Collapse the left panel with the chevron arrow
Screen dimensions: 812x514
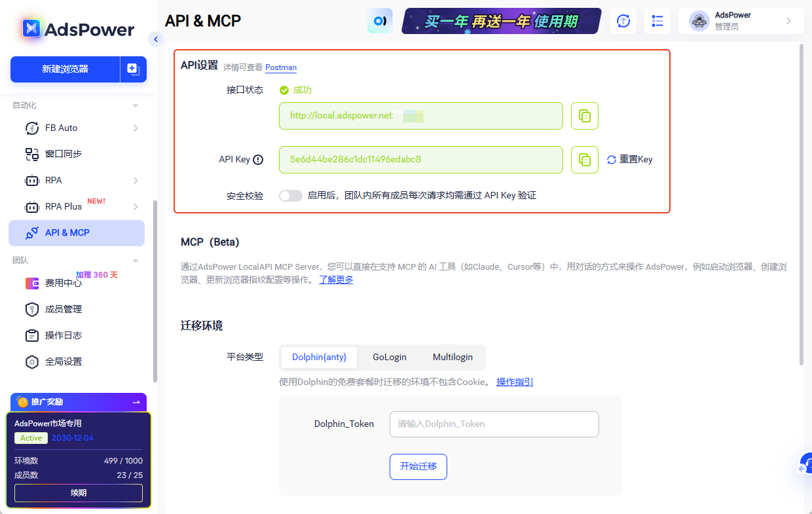(x=156, y=39)
